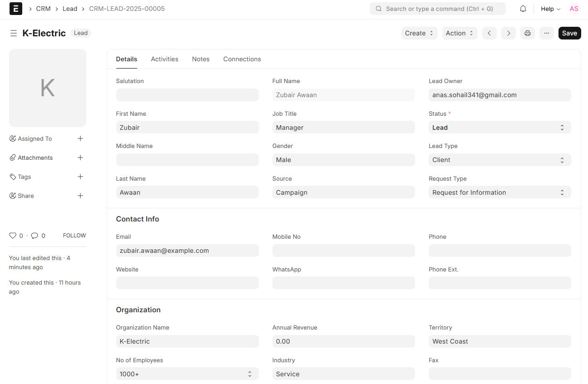This screenshot has height=384, width=588.
Task: Switch to the Activities tab
Action: [164, 59]
